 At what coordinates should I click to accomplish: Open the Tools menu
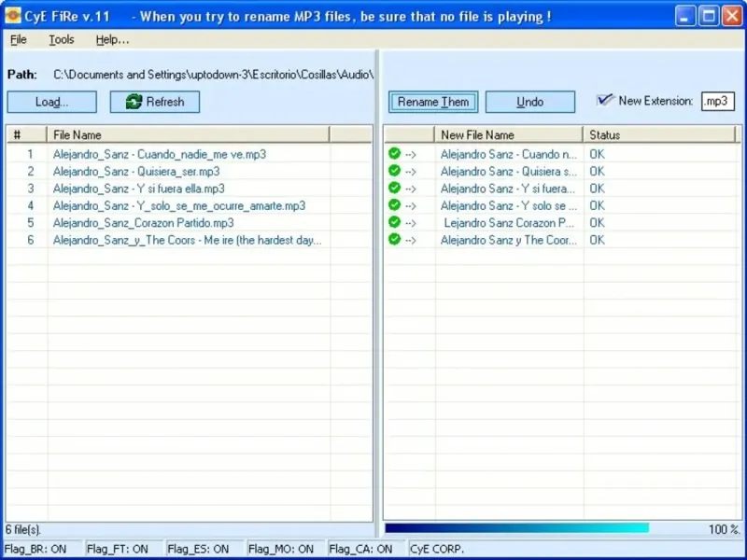tap(62, 39)
